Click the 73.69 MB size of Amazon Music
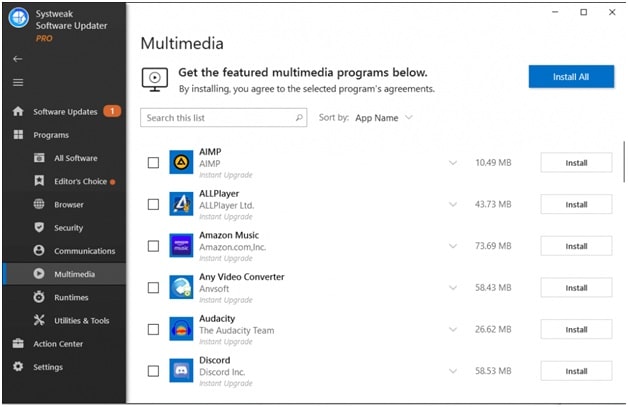 pos(493,246)
